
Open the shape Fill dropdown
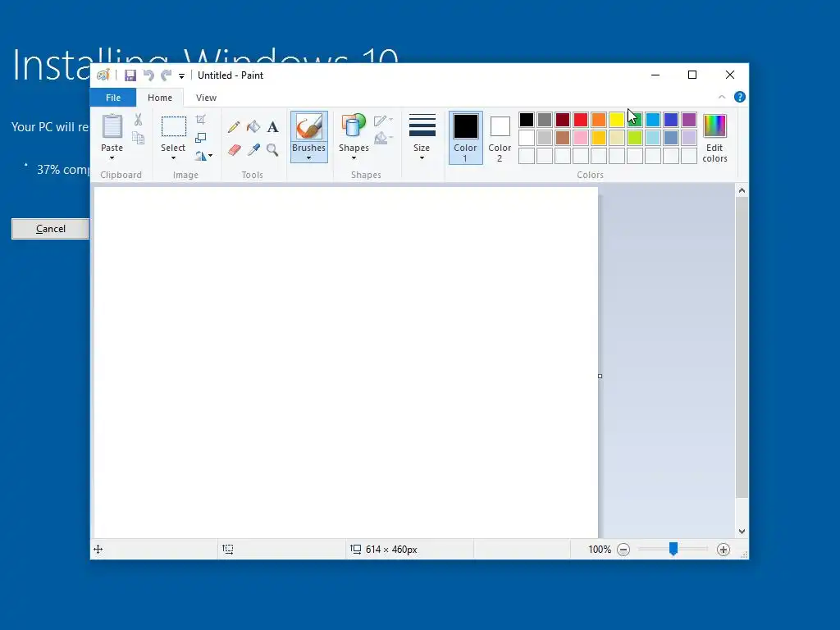pos(384,139)
